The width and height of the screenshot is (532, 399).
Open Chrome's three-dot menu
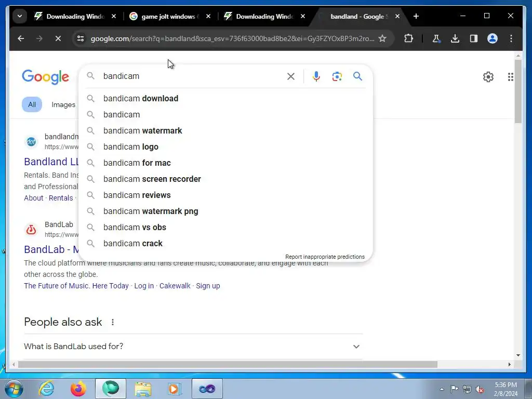(x=511, y=38)
